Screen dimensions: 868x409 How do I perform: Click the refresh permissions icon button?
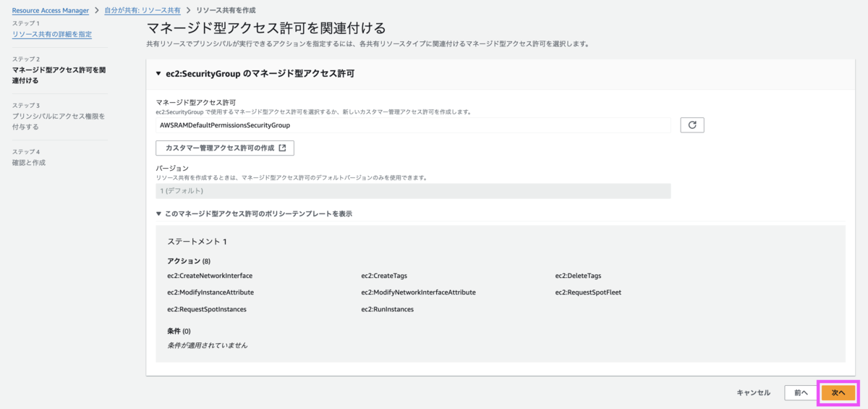point(692,125)
